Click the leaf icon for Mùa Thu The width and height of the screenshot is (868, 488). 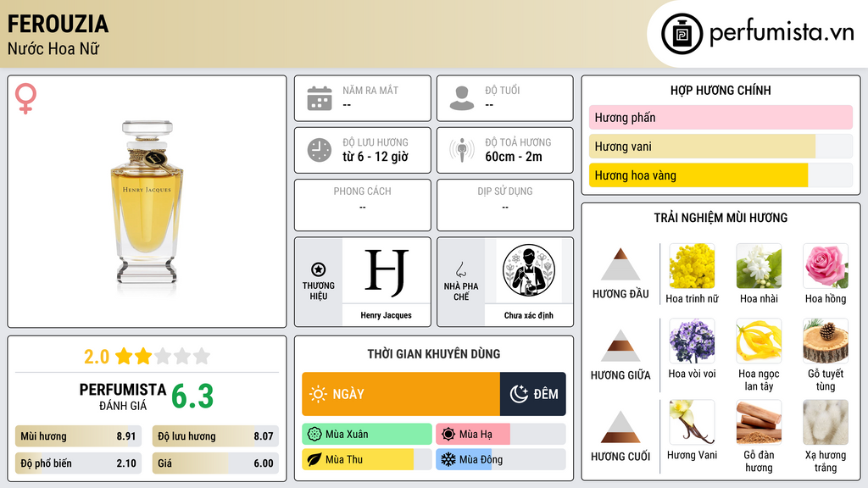click(x=314, y=459)
